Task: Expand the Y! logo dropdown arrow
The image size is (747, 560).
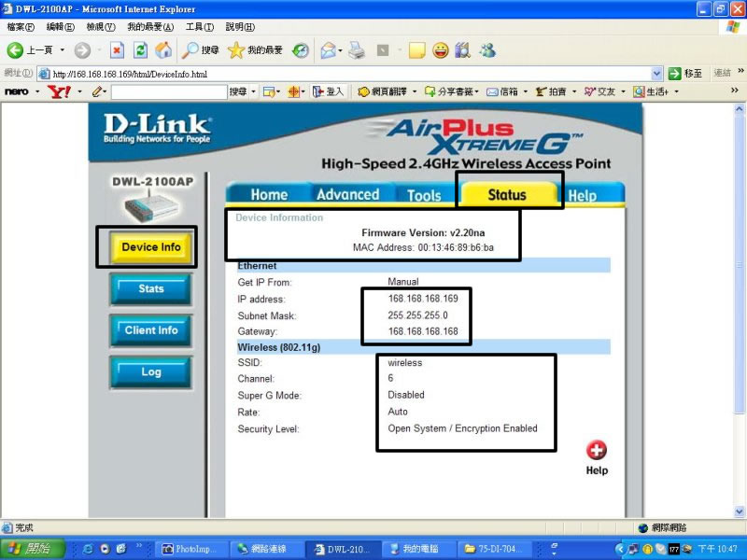Action: click(x=79, y=91)
